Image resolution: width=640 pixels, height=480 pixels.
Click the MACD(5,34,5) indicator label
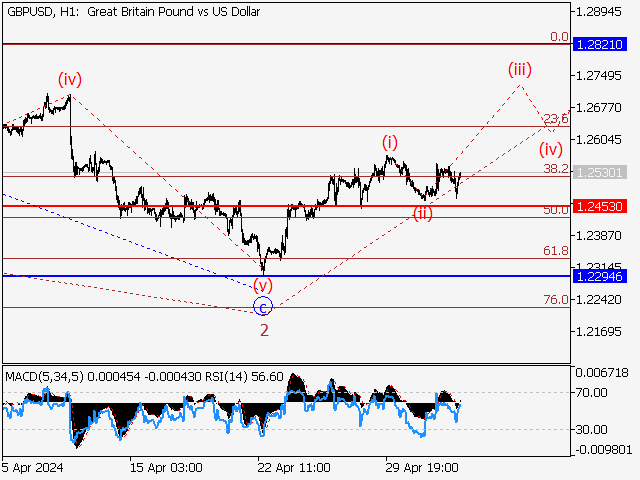[44, 377]
